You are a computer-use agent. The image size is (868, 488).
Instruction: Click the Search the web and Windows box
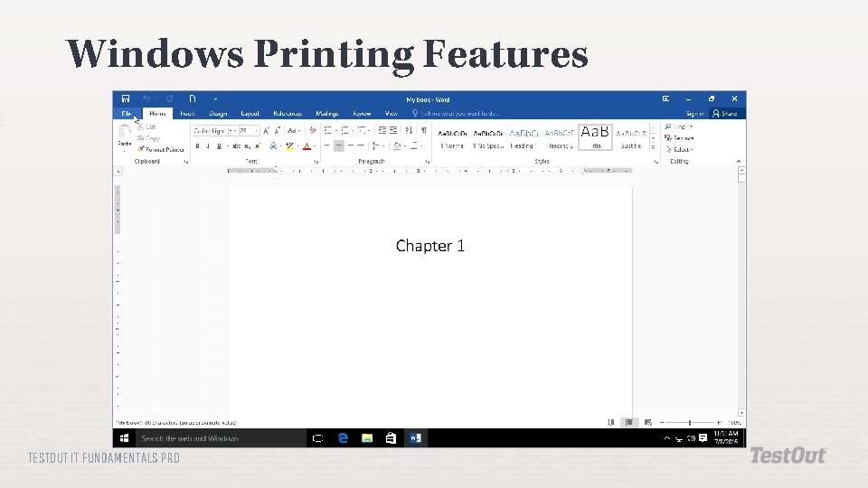click(x=221, y=438)
